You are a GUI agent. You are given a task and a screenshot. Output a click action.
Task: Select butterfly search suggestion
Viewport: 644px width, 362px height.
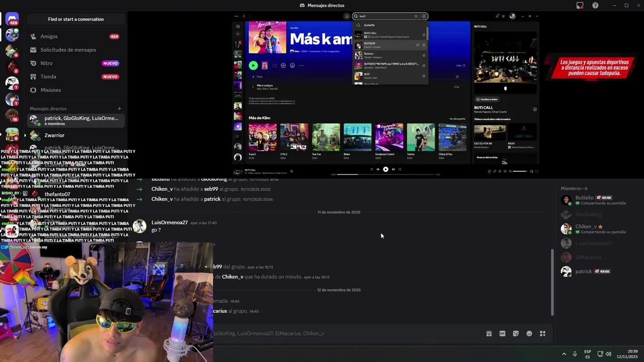tap(390, 25)
